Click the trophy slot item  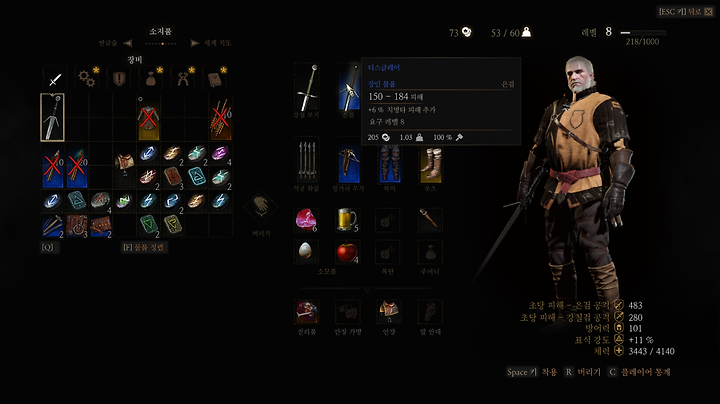pyautogui.click(x=306, y=311)
